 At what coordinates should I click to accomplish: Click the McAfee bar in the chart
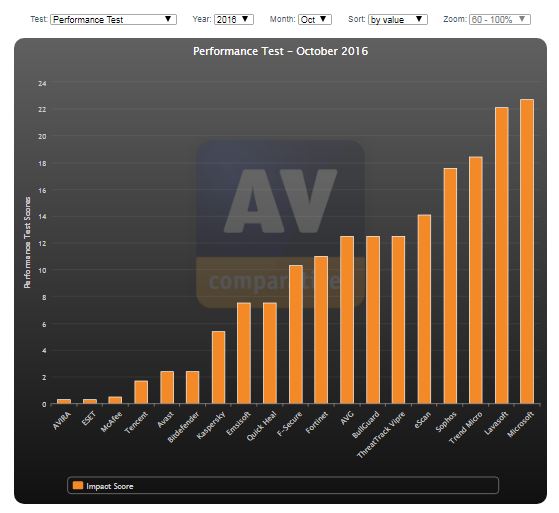click(x=115, y=400)
